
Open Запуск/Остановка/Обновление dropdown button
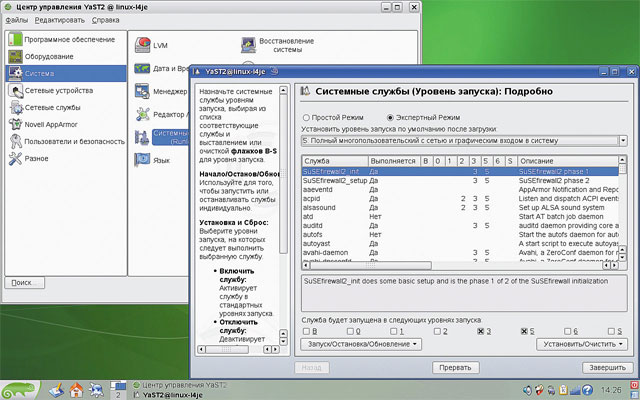(x=361, y=344)
